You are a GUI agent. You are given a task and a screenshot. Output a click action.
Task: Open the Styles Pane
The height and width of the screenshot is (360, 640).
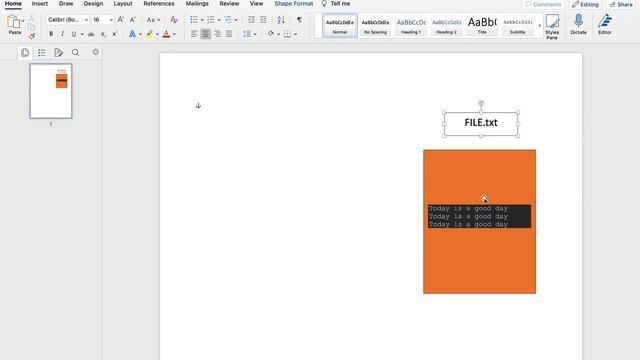[x=552, y=27]
